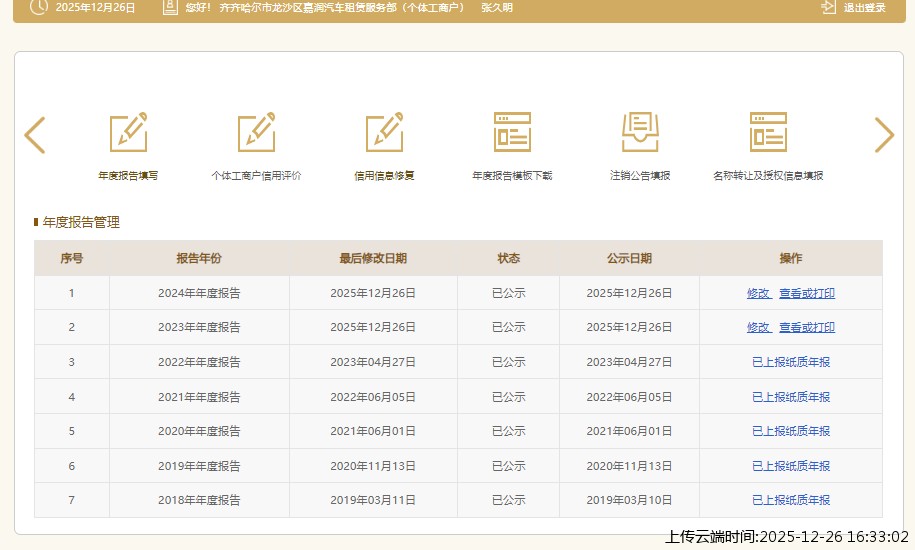Click the 最后修改日期 column header
Screen dimensions: 915x550
pos(373,258)
